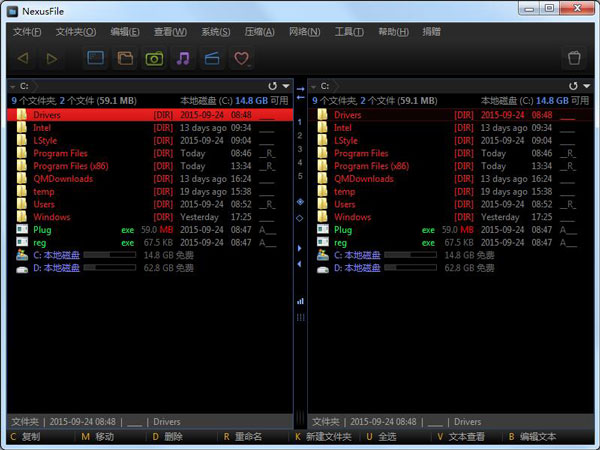Click the M 移动 move button
This screenshot has height=450, width=600.
click(98, 437)
